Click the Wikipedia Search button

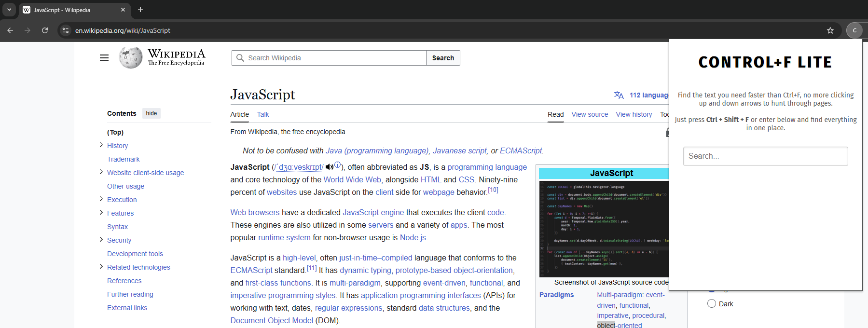[x=443, y=58]
